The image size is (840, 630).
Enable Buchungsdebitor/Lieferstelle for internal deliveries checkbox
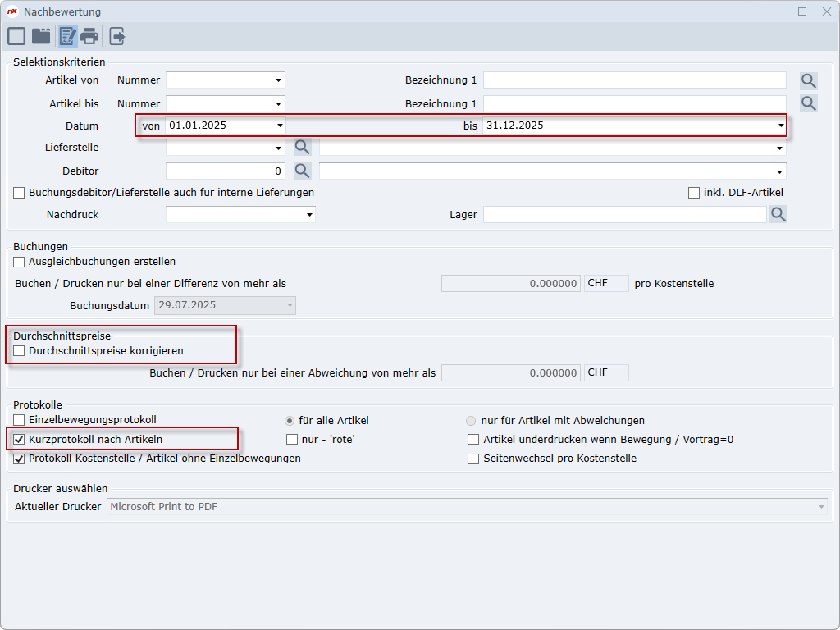tap(20, 192)
